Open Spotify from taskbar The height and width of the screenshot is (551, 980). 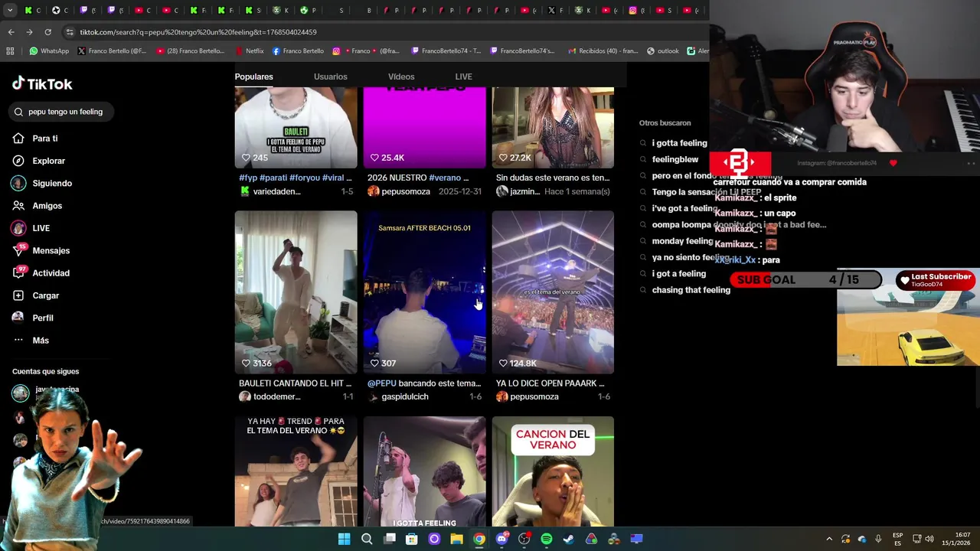point(547,539)
